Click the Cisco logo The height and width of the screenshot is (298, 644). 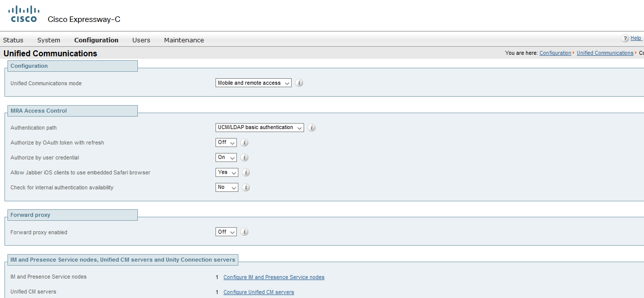(24, 14)
